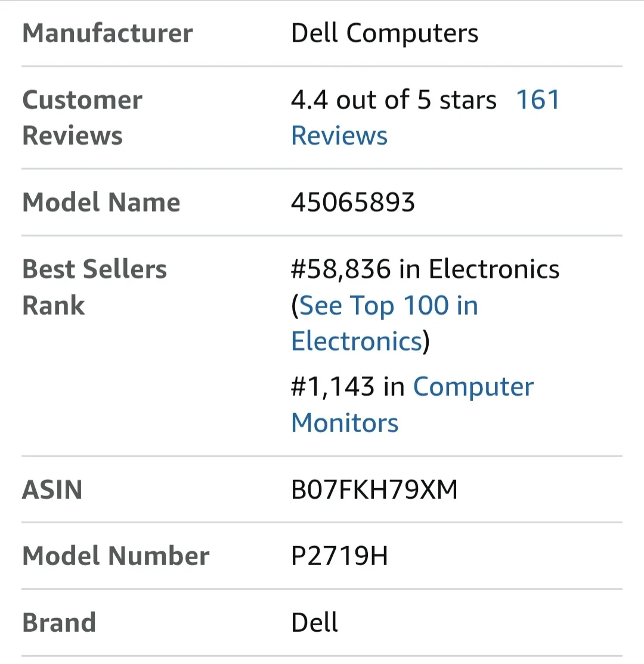This screenshot has height=664, width=644.
Task: Click the Model Name row label
Action: [101, 203]
